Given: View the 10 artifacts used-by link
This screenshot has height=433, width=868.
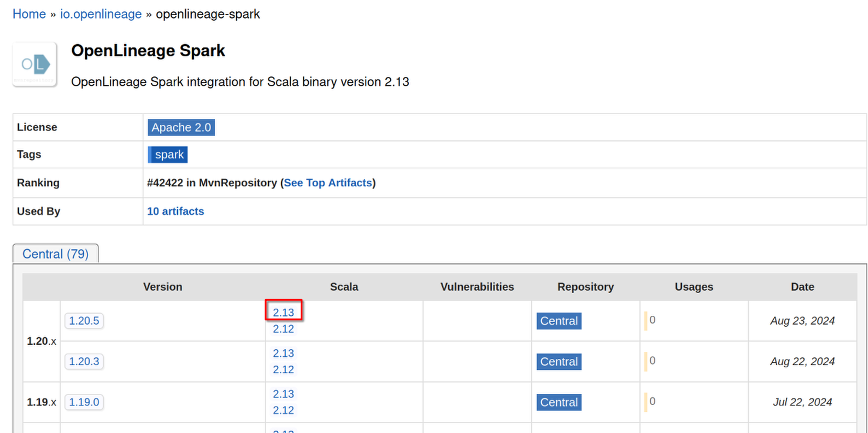Looking at the screenshot, I should (175, 211).
